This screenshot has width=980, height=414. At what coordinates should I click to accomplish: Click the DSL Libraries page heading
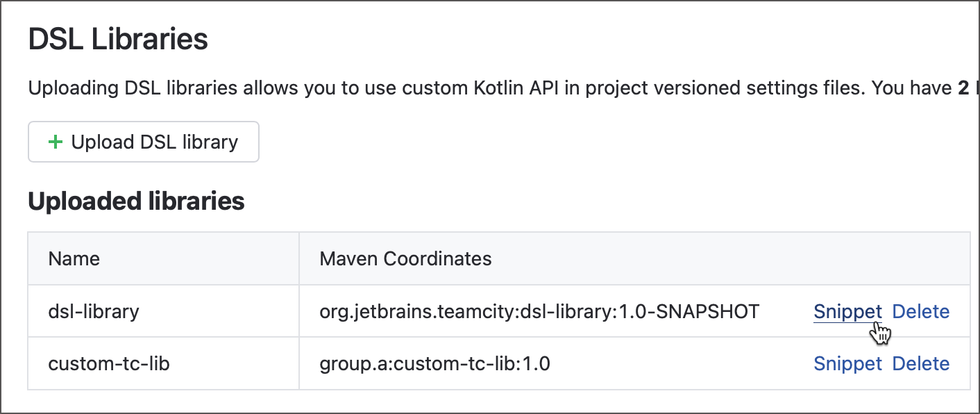click(x=117, y=40)
